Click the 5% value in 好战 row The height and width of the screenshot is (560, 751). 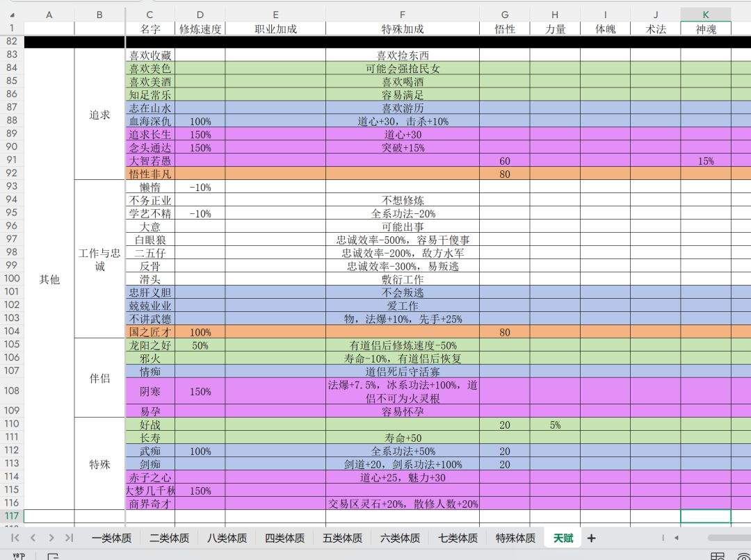555,424
